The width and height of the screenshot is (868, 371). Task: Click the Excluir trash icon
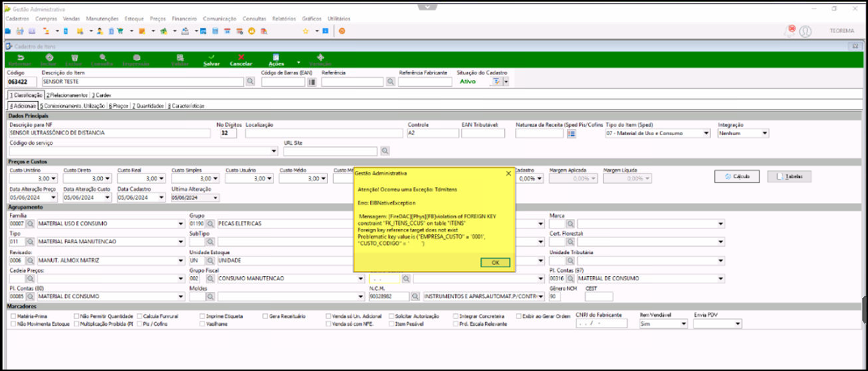[x=75, y=57]
